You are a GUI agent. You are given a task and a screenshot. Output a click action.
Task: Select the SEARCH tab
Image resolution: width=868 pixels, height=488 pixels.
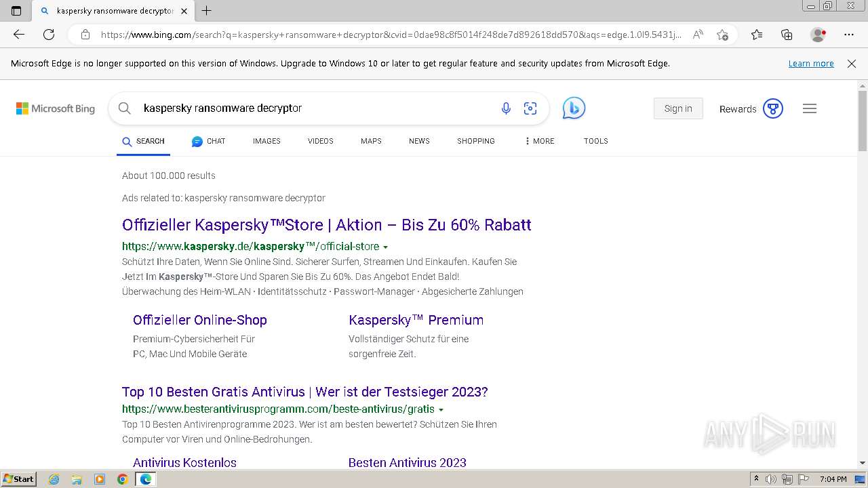click(x=143, y=141)
